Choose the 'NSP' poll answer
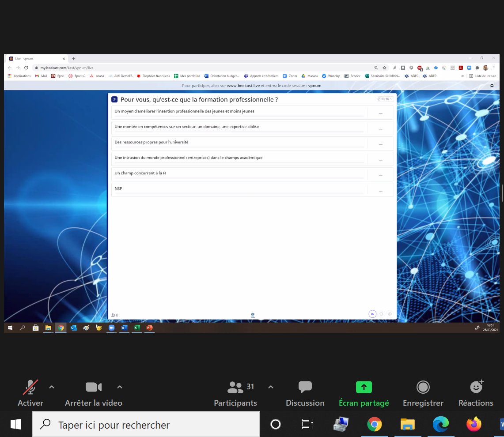This screenshot has height=437, width=504. point(252,189)
